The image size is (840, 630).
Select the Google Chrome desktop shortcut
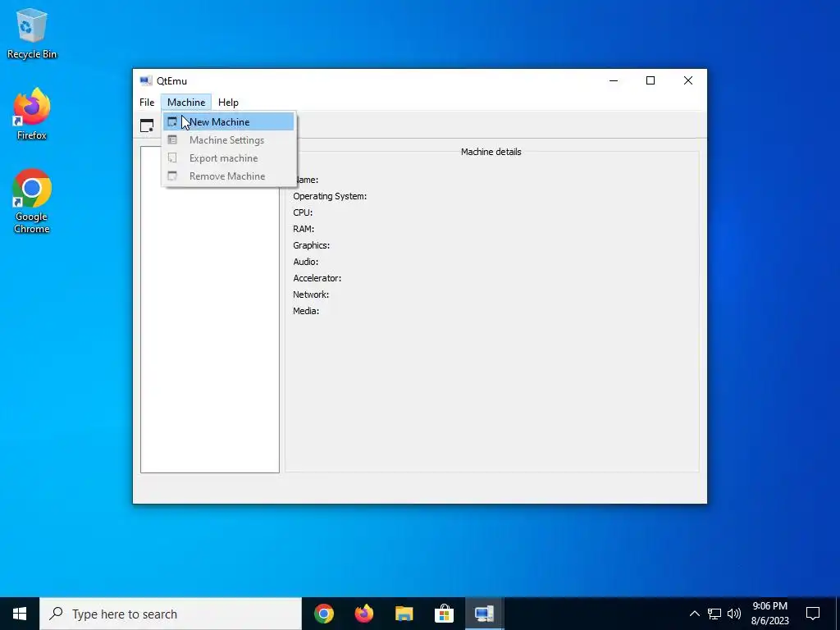[x=32, y=202]
